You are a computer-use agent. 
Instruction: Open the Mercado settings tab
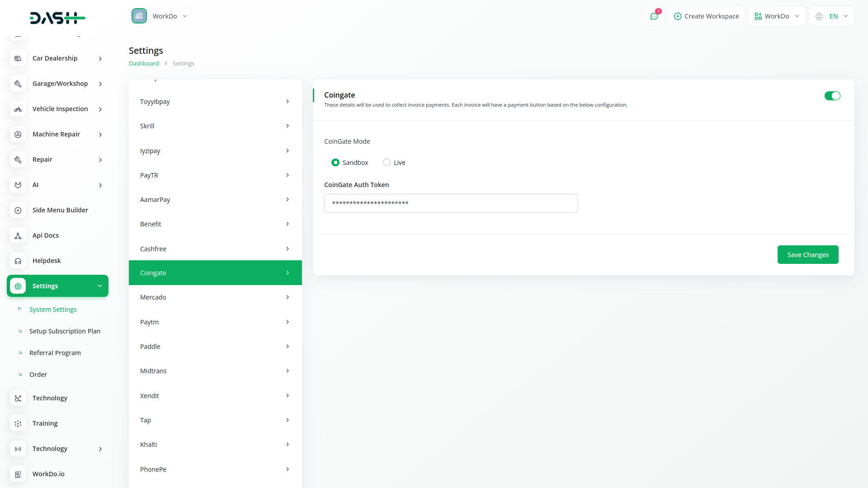[x=215, y=297]
